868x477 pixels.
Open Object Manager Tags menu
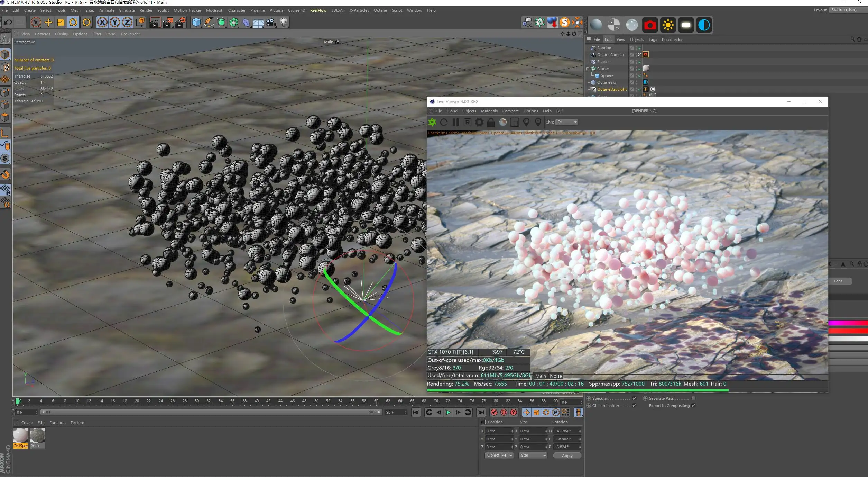click(653, 39)
